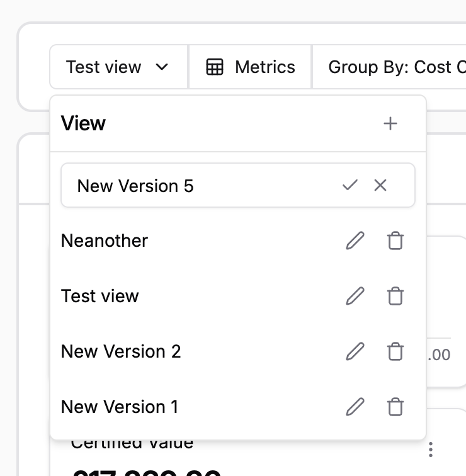Open the Test view dropdown

click(x=118, y=67)
